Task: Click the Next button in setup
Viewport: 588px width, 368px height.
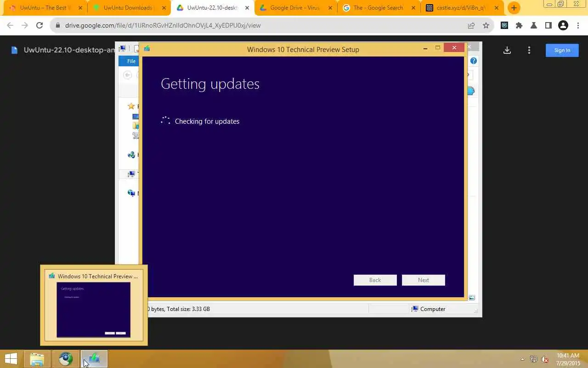Action: coord(423,280)
